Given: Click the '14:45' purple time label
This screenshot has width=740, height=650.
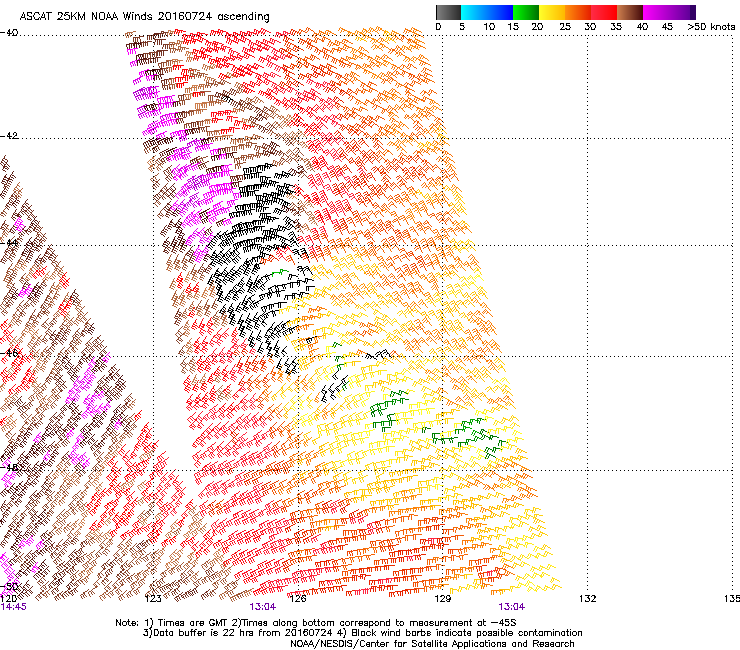Looking at the screenshot, I should point(13,607).
